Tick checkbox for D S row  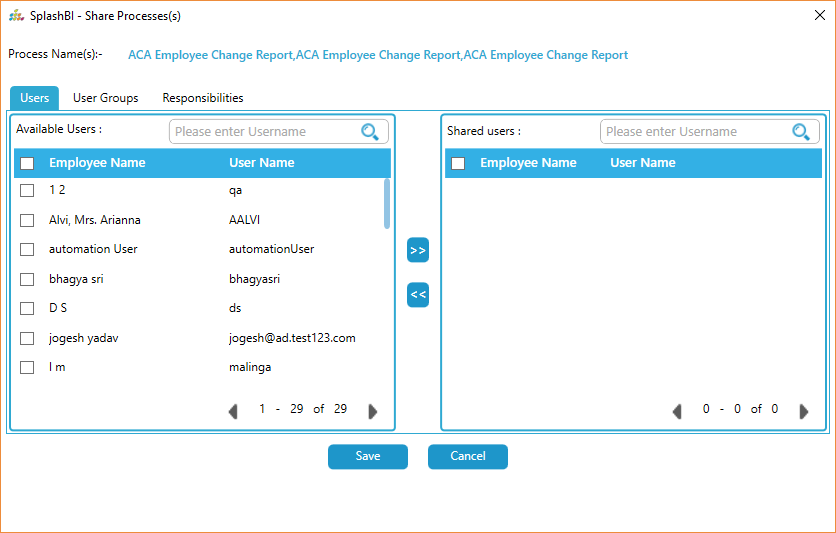pyautogui.click(x=27, y=308)
